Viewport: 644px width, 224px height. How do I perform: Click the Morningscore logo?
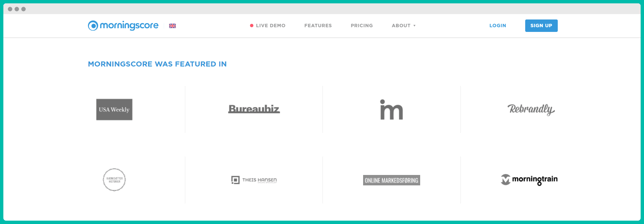tap(123, 26)
